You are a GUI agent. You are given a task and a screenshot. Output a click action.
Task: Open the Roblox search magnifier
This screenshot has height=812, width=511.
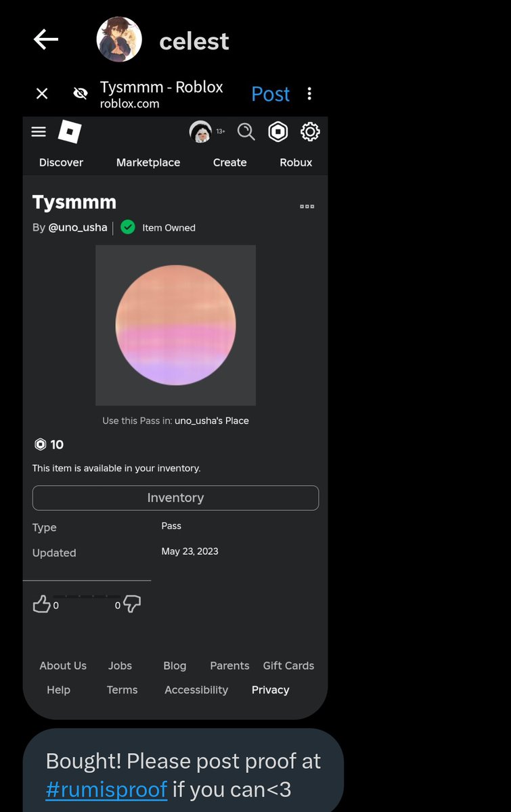(x=246, y=131)
